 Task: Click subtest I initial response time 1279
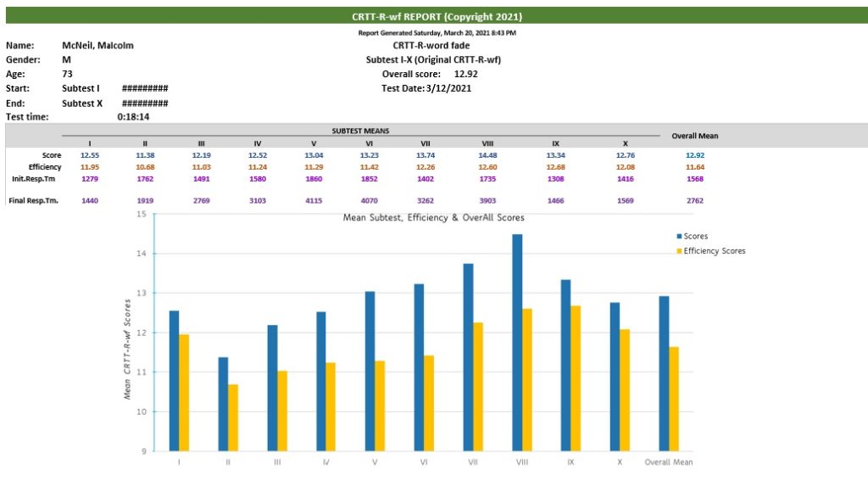tap(90, 179)
